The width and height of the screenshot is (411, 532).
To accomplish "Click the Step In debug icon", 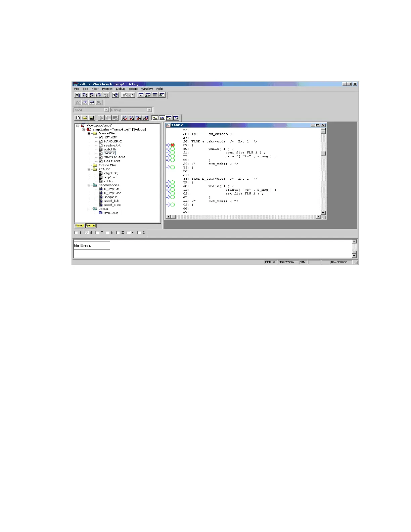I will tap(85, 95).
